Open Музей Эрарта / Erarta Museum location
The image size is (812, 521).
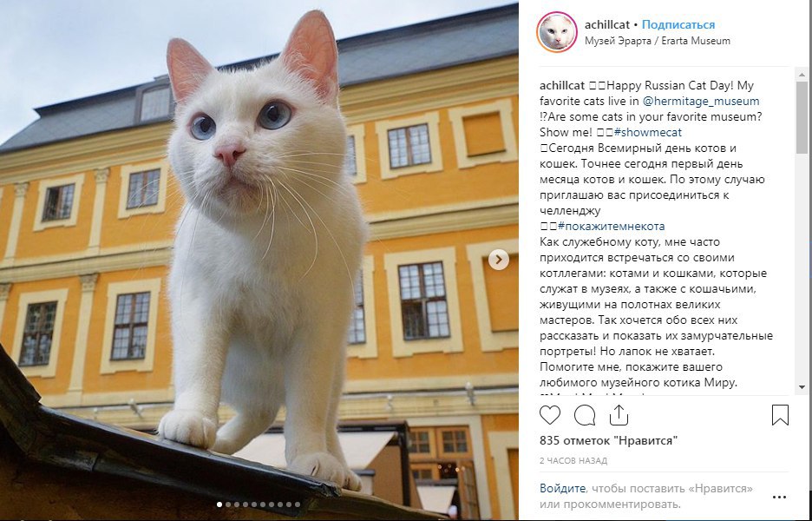(x=658, y=41)
